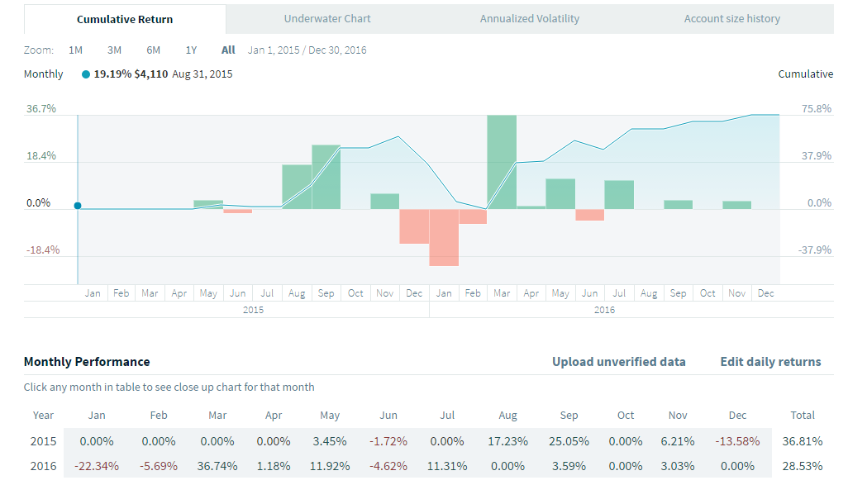Screen dimensions: 848x504
Task: Click the Upload unverified data link
Action: coord(618,361)
